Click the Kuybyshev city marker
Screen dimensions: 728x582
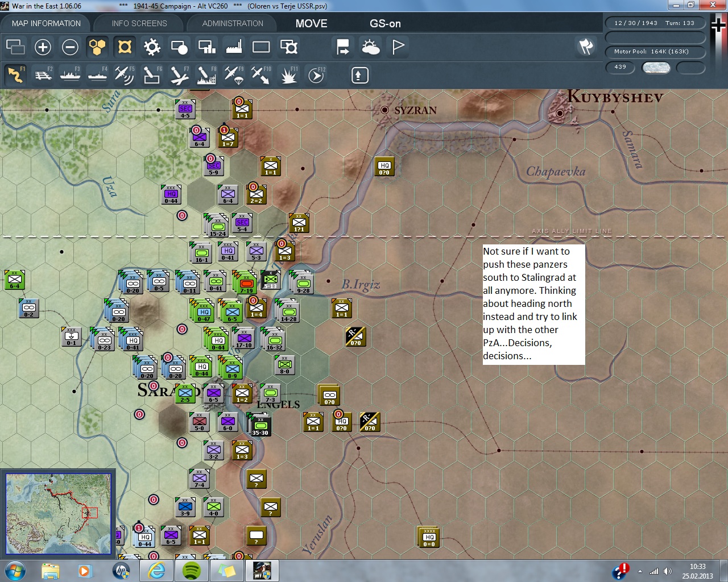tap(560, 113)
